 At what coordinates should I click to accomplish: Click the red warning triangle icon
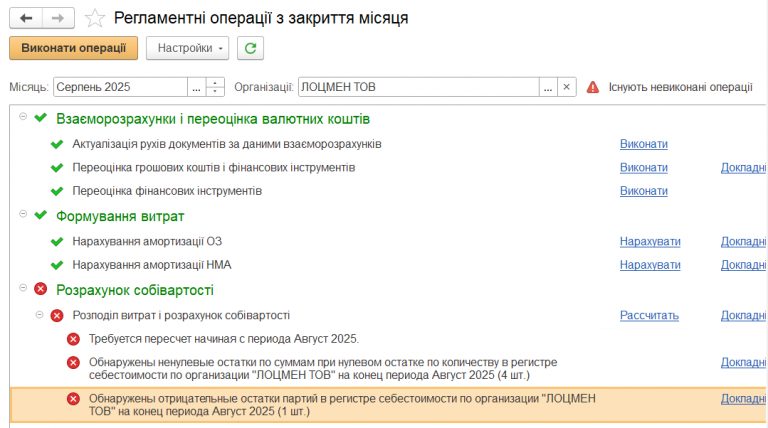593,87
